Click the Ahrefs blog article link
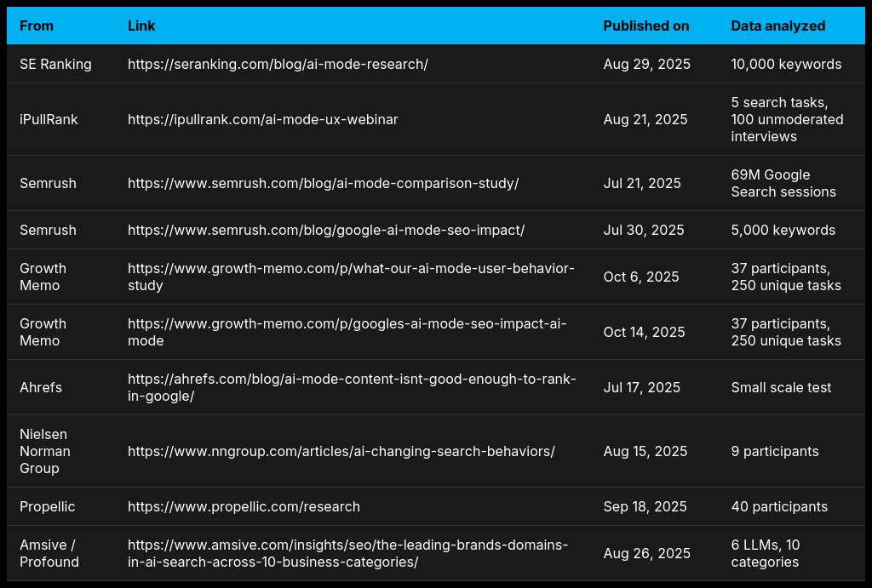 point(352,388)
